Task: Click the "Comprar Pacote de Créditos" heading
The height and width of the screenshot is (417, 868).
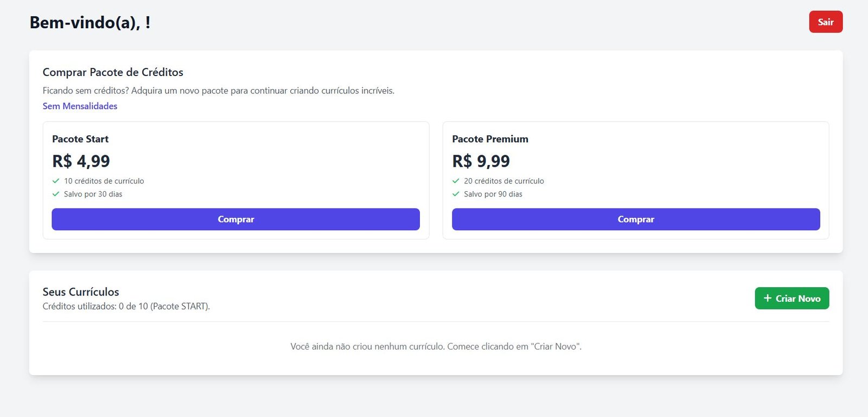Action: pyautogui.click(x=113, y=72)
